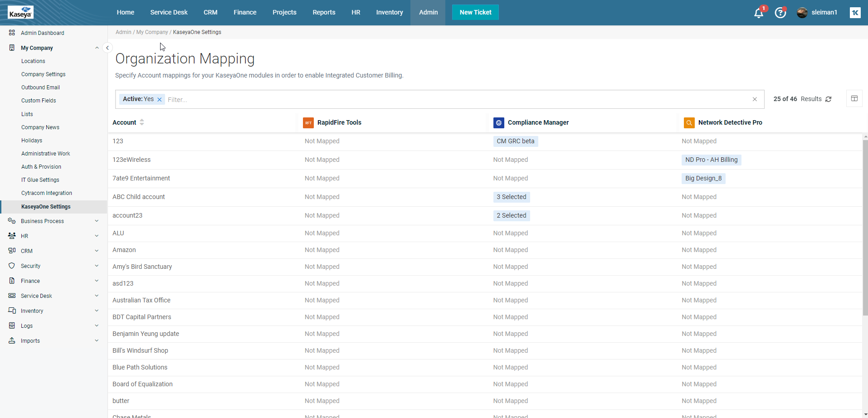This screenshot has height=418, width=868.
Task: Click the sleiman1 user avatar
Action: (801, 13)
